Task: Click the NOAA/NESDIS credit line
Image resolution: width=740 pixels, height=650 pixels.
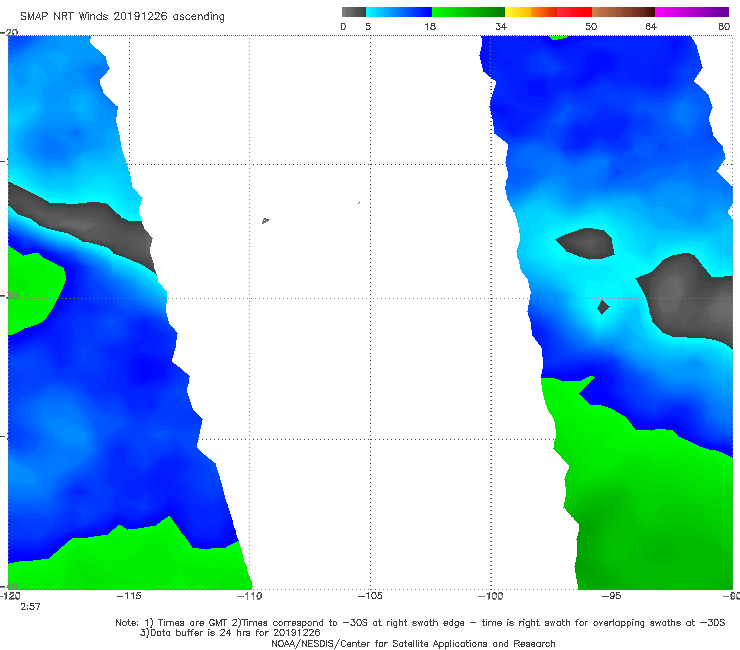Action: (413, 643)
